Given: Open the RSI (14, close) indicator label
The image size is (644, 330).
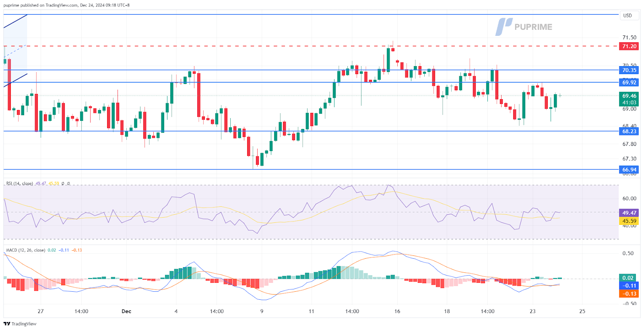Looking at the screenshot, I should pos(19,183).
